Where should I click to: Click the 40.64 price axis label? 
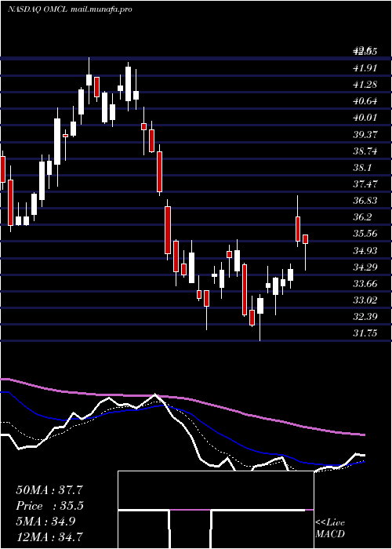coord(365,101)
